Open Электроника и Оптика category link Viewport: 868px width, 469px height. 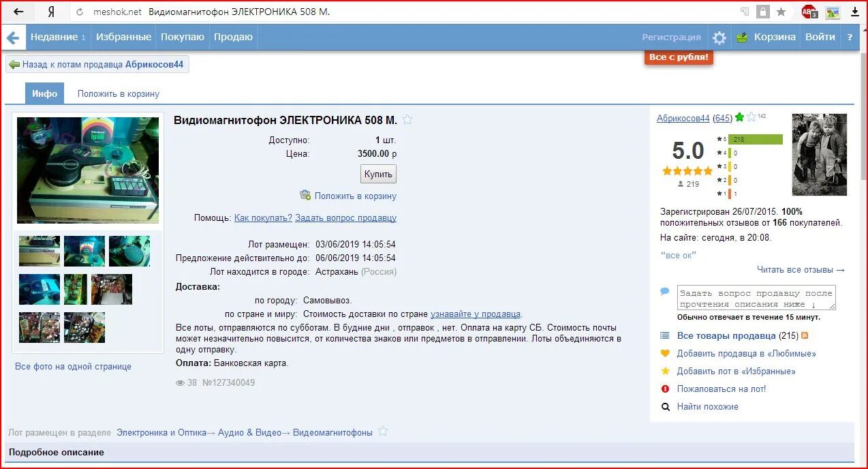click(161, 432)
